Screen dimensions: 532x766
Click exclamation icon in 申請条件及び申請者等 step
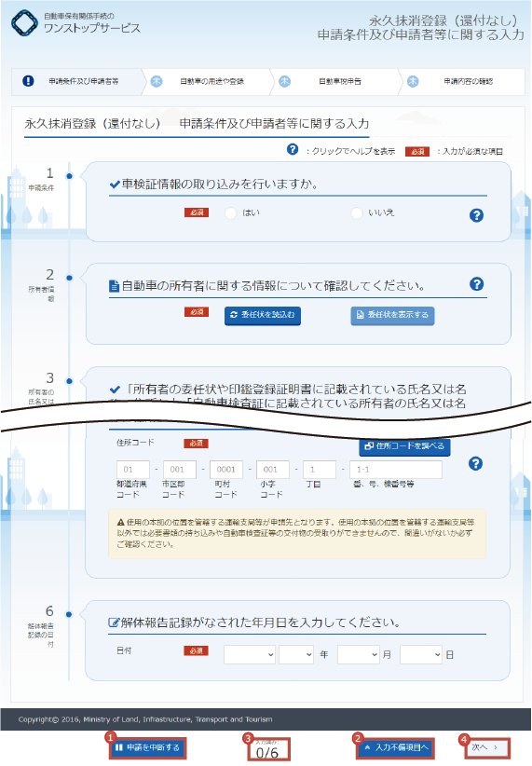click(x=28, y=81)
